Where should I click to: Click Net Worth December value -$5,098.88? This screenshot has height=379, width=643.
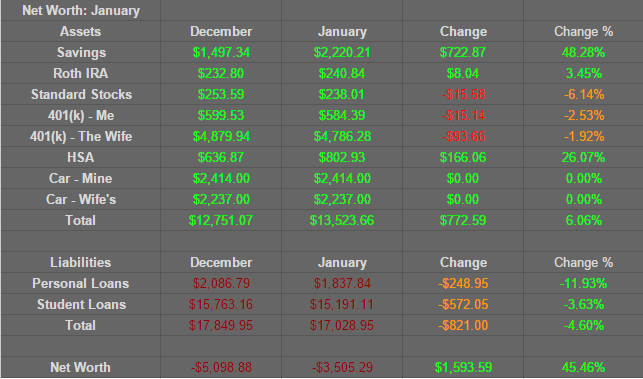coord(221,367)
